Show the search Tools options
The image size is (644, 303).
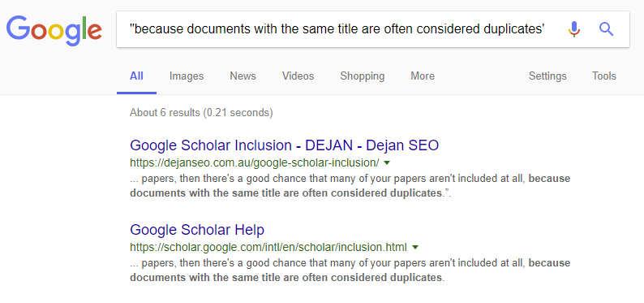click(x=603, y=76)
